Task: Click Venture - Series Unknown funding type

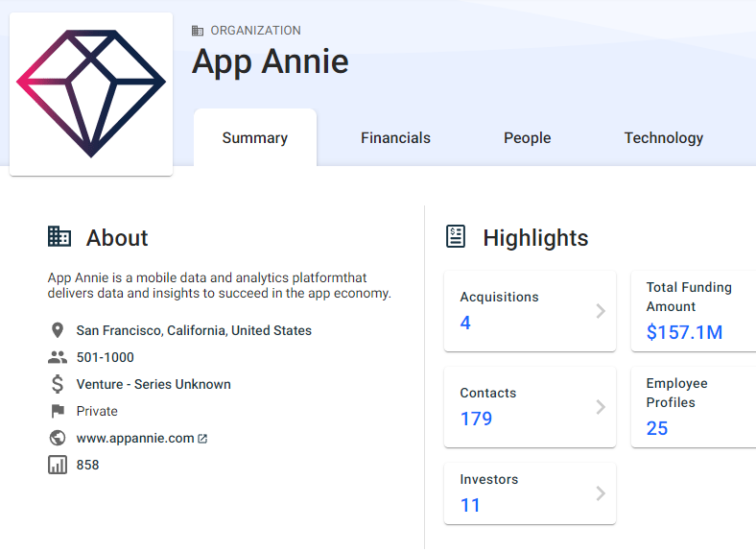Action: pos(154,385)
